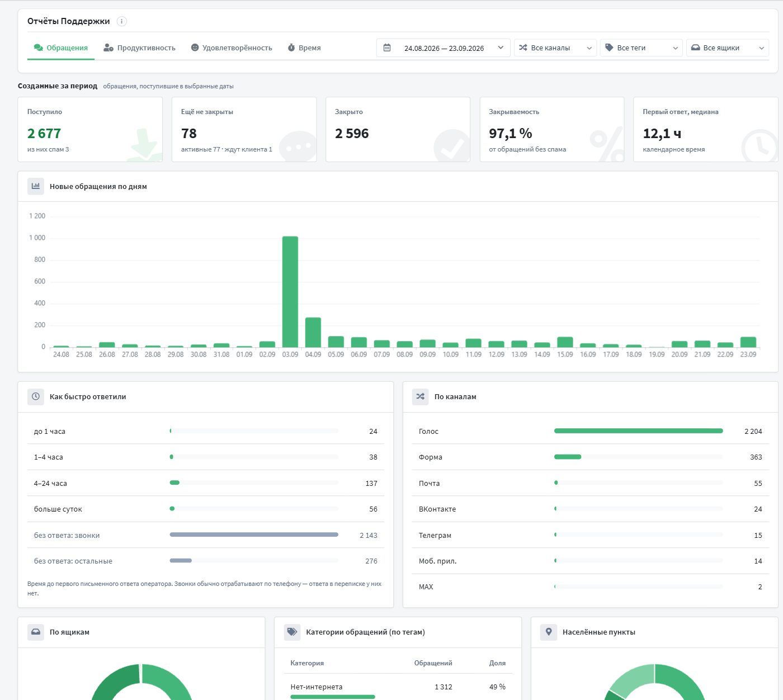Click the Телеграм channel row label
783x700 pixels.
point(435,536)
